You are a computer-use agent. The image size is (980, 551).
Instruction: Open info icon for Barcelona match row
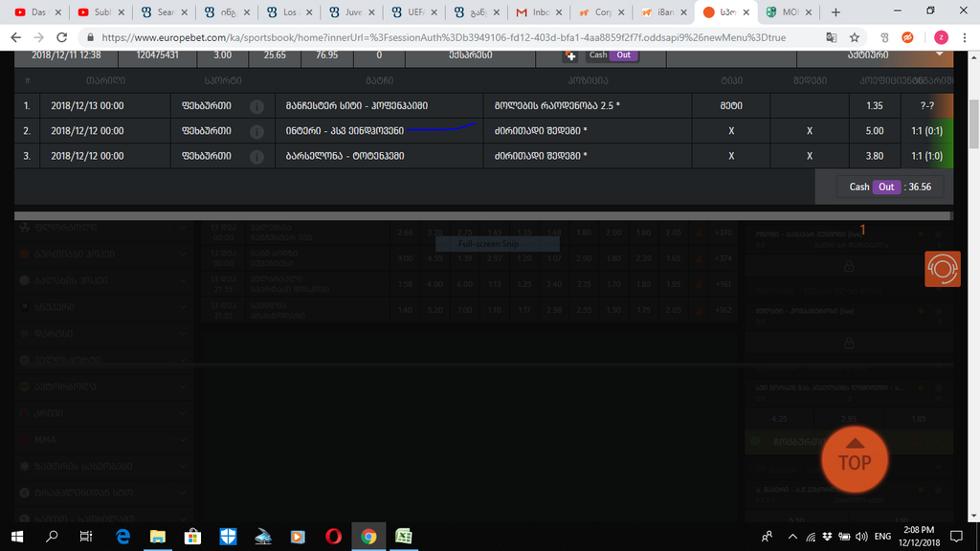click(x=256, y=156)
